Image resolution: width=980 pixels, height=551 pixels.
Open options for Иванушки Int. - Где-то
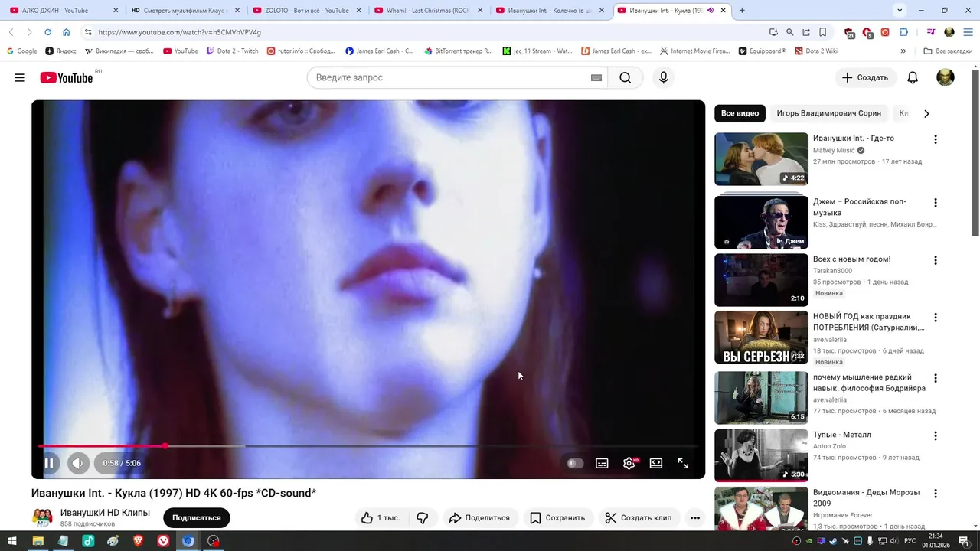(935, 139)
